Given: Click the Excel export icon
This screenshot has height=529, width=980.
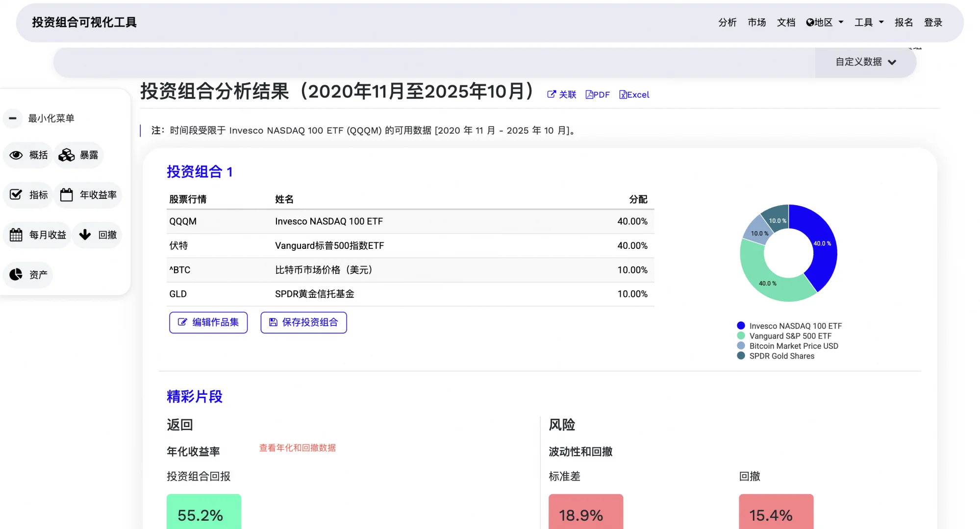Looking at the screenshot, I should (x=634, y=94).
